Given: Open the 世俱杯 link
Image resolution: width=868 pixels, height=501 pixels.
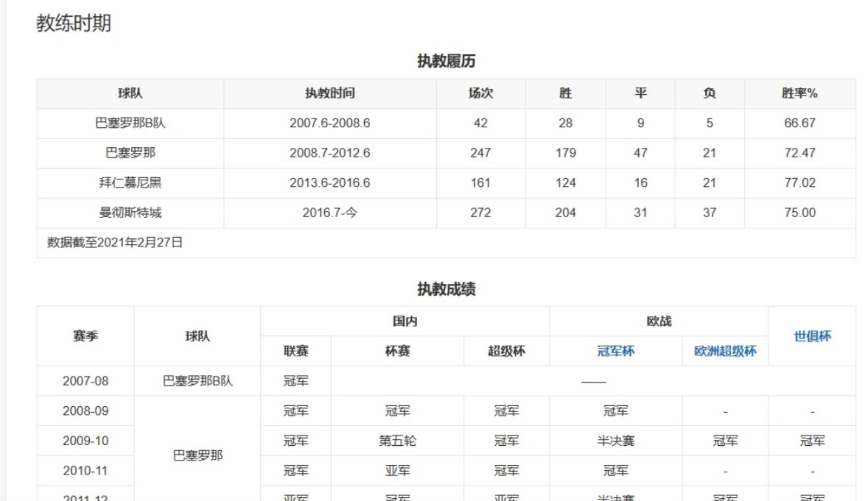Looking at the screenshot, I should (x=812, y=336).
